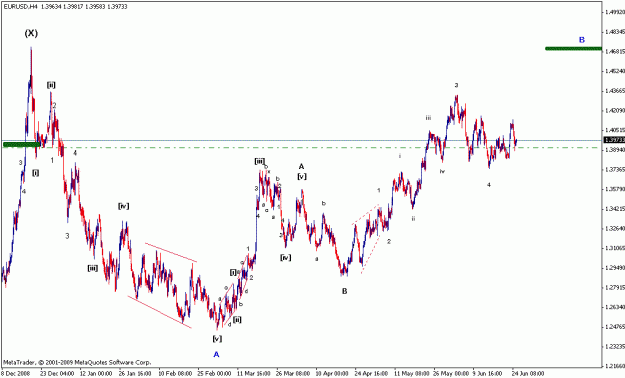Click the black A label above [v]
Image resolution: width=625 pixels, height=378 pixels.
pyautogui.click(x=301, y=167)
